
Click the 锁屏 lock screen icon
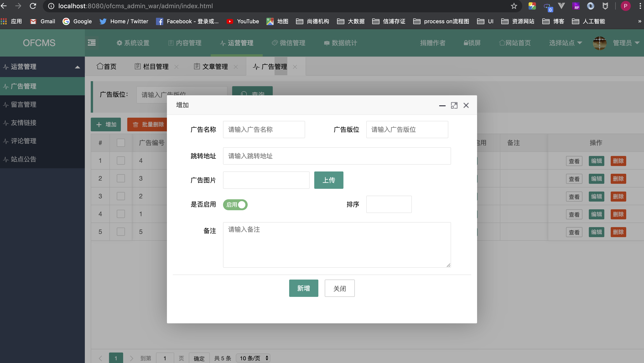[465, 43]
